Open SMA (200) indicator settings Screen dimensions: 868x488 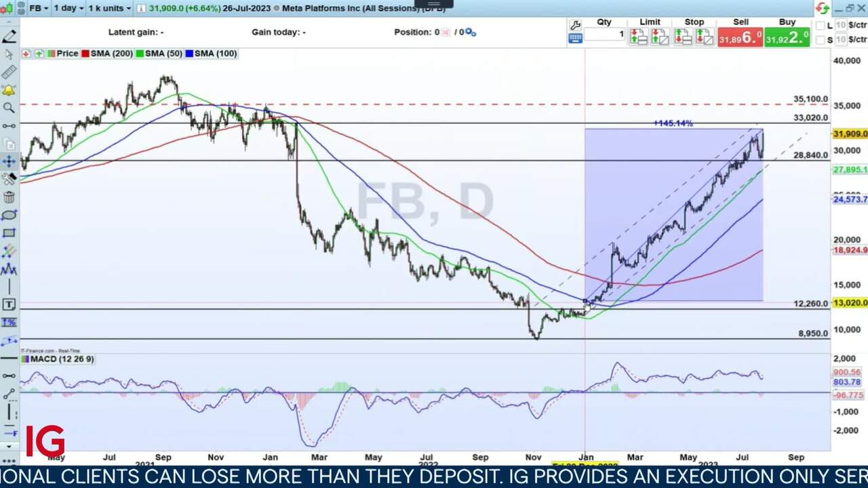click(x=112, y=54)
